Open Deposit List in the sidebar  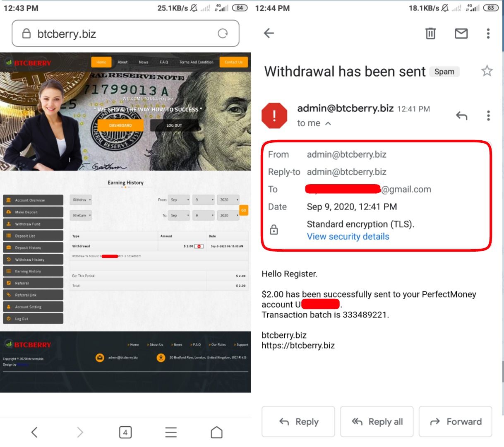click(33, 236)
